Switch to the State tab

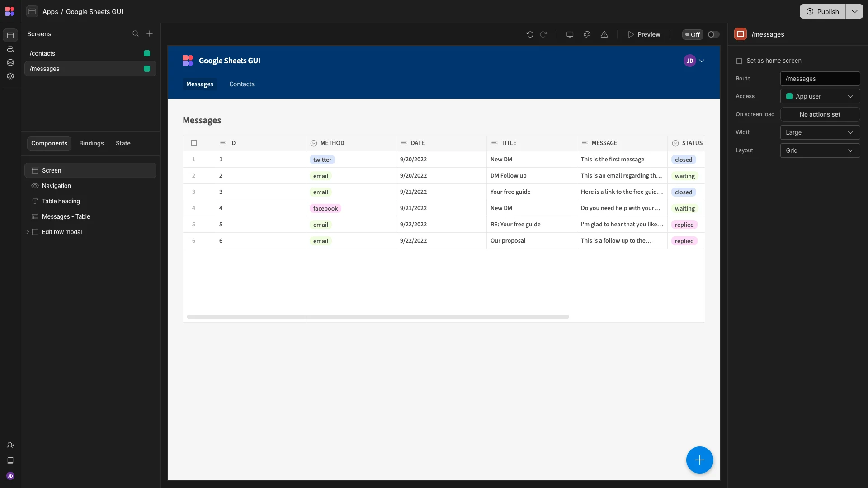click(123, 143)
